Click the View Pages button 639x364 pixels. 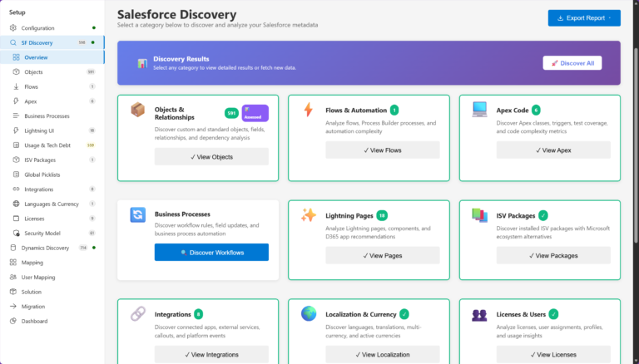[x=382, y=256]
